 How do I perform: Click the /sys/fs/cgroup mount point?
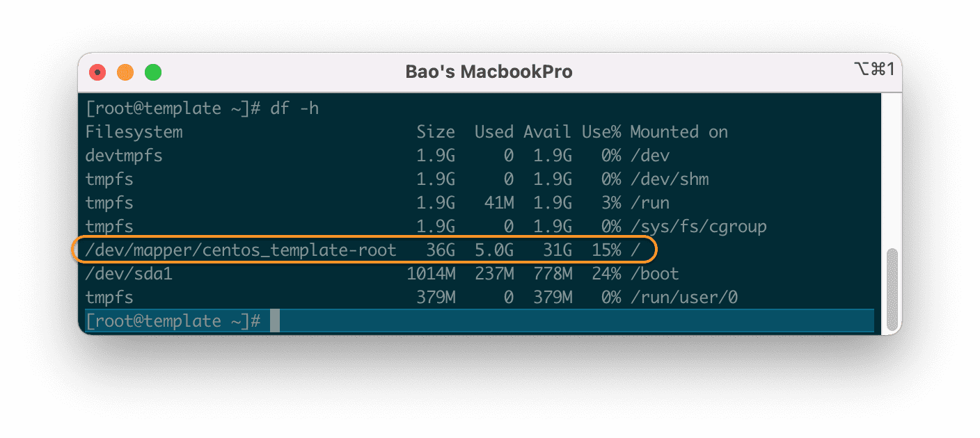tap(698, 227)
